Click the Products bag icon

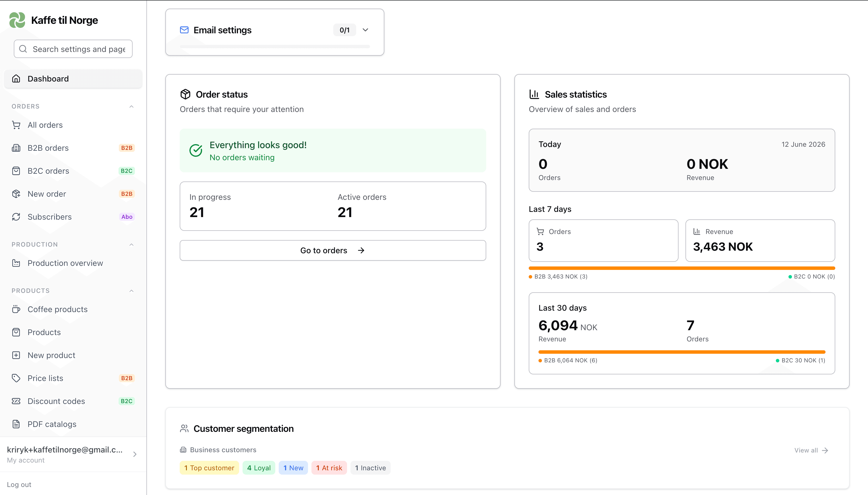click(x=16, y=332)
